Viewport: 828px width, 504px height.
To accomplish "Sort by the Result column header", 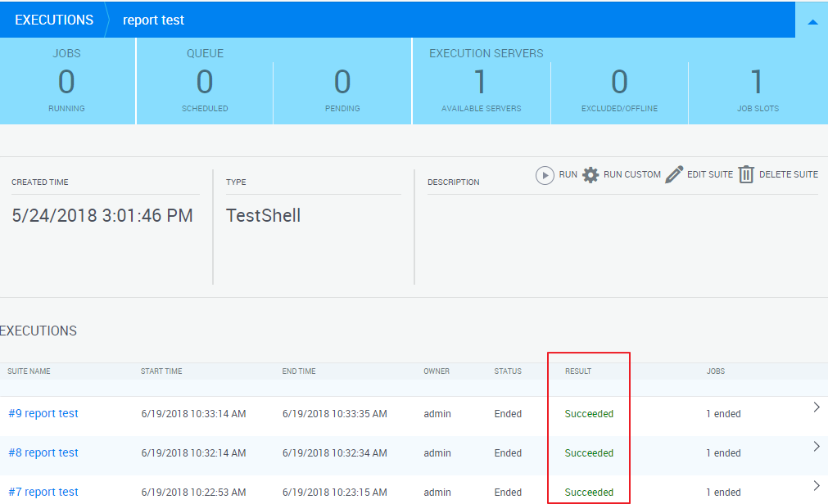I will 577,371.
